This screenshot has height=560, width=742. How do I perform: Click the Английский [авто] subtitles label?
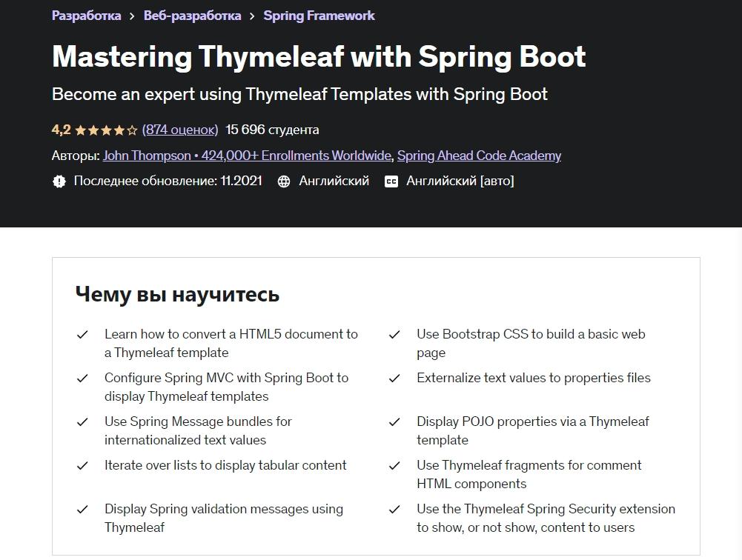[460, 181]
